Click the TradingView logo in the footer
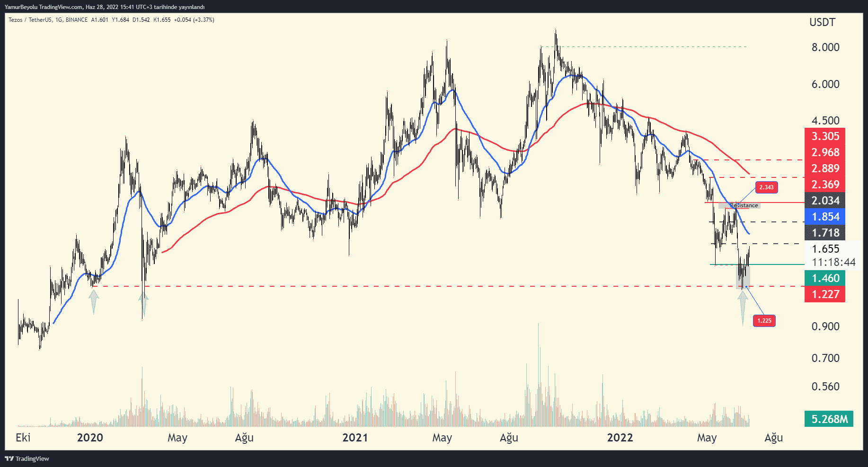The width and height of the screenshot is (868, 467). pyautogui.click(x=27, y=458)
